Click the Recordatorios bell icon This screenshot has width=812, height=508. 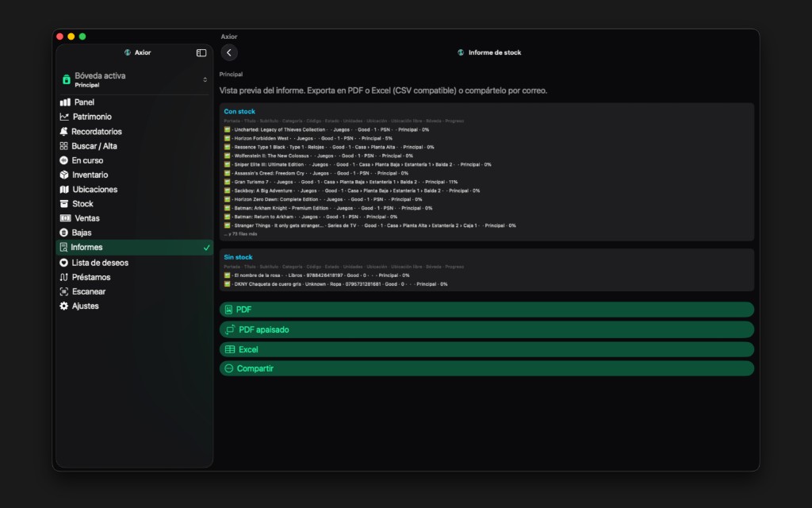pyautogui.click(x=63, y=131)
